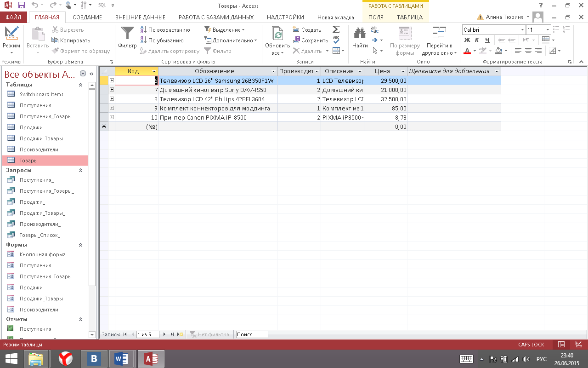Screen dimensions: 588x368
Task: Click the Поиск search field
Action: point(252,334)
